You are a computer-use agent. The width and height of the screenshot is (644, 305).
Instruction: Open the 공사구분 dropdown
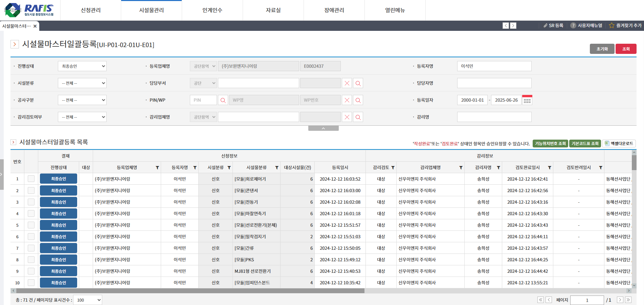[82, 100]
